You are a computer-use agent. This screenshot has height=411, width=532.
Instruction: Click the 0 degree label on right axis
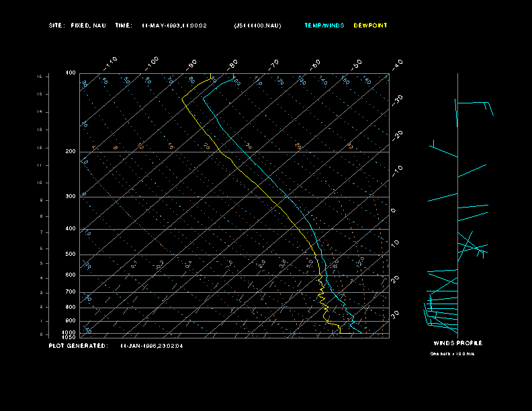click(x=394, y=210)
